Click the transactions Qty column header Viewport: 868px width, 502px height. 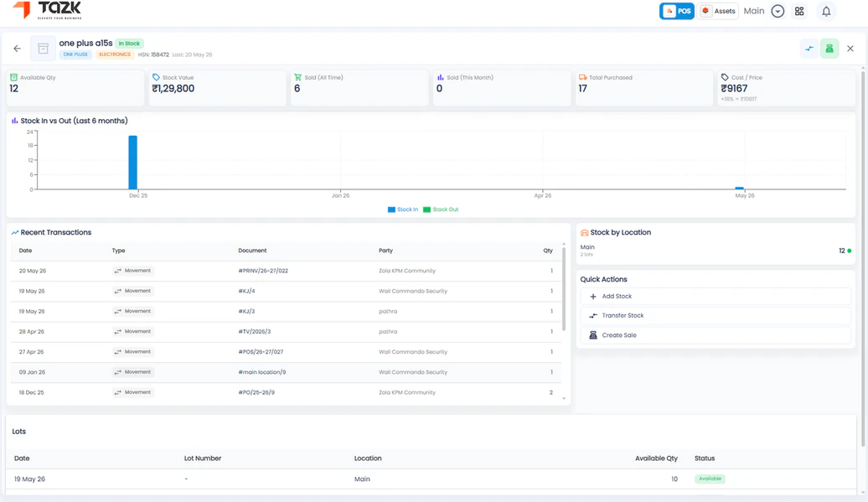pyautogui.click(x=547, y=251)
